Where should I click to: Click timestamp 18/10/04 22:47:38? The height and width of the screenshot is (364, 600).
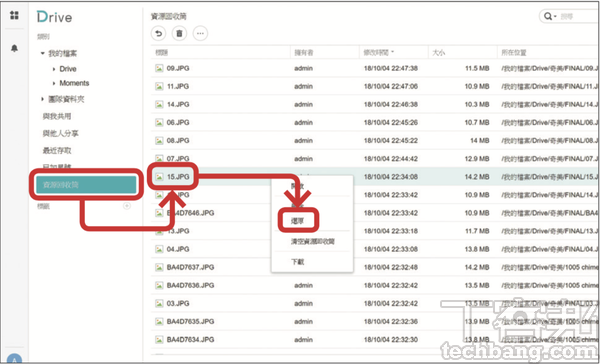[390, 69]
